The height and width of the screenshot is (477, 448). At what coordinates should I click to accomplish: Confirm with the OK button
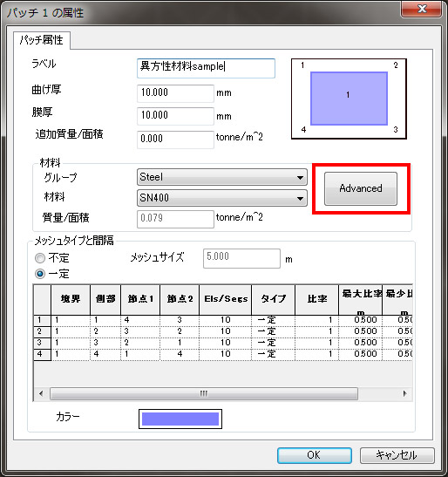314,455
